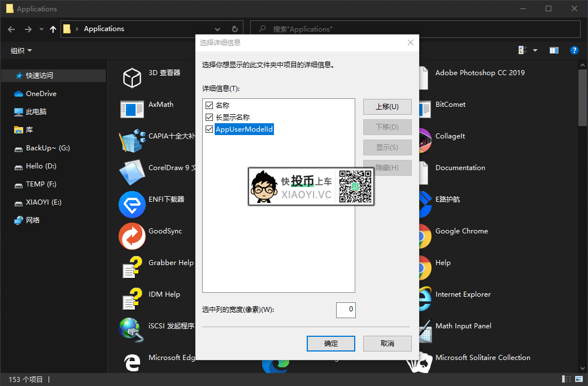Open OneDrive in the navigation pane
Screen dimensions: 588x386
tap(41, 94)
